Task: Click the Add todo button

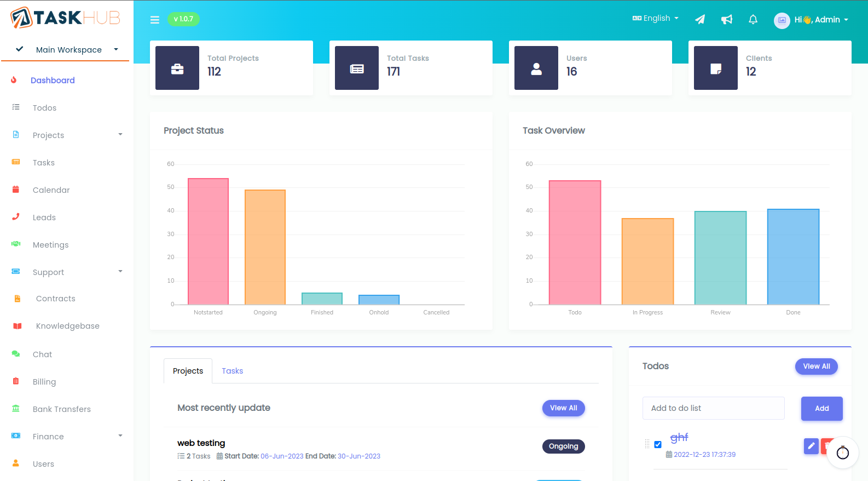Action: coord(822,409)
